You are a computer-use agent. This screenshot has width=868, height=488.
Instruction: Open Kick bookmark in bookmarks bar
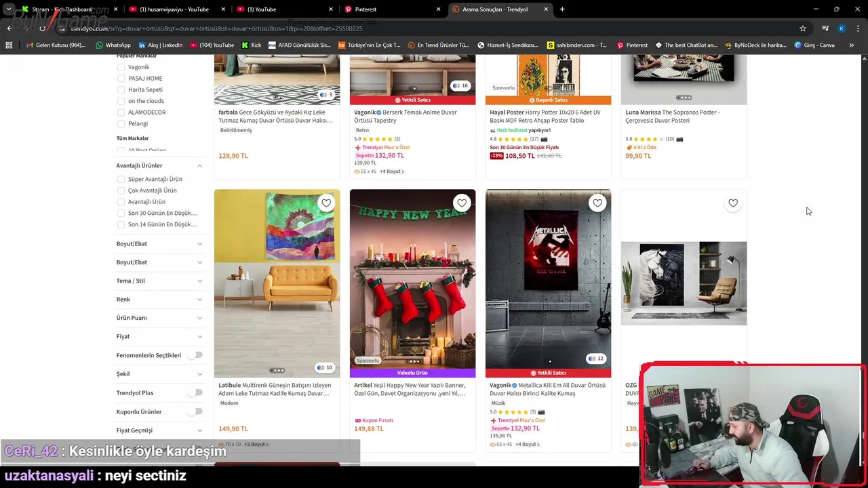pos(251,45)
